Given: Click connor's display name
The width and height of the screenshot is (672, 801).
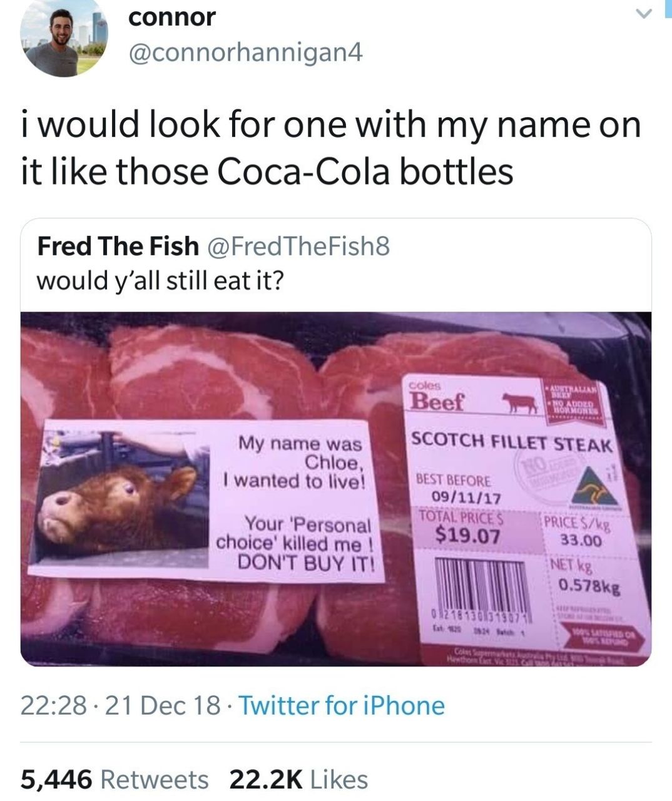Looking at the screenshot, I should [x=171, y=18].
